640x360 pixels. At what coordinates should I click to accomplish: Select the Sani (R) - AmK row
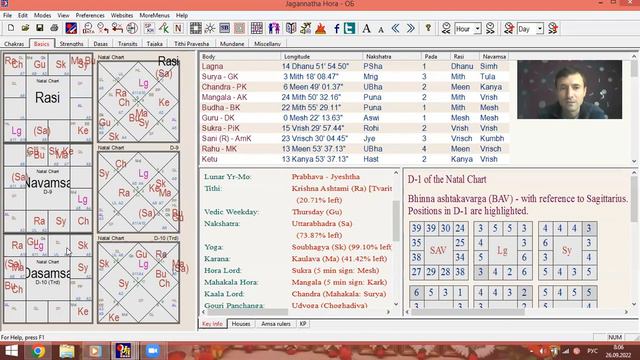click(x=354, y=138)
